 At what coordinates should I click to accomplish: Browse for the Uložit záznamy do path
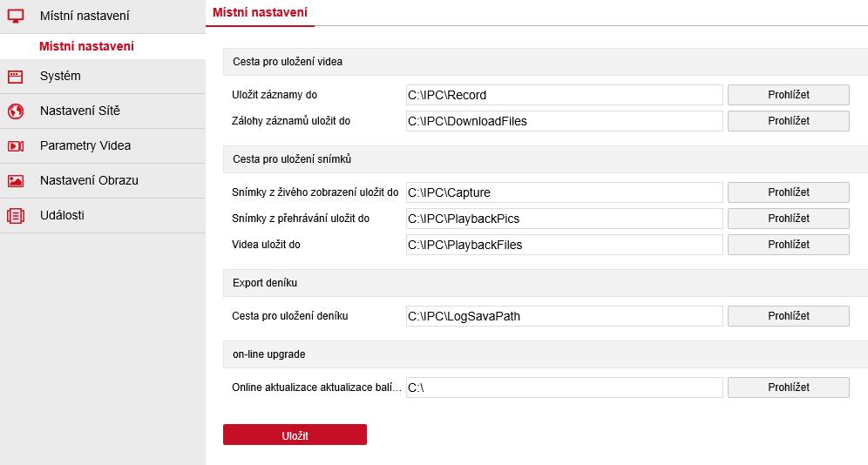coord(789,95)
